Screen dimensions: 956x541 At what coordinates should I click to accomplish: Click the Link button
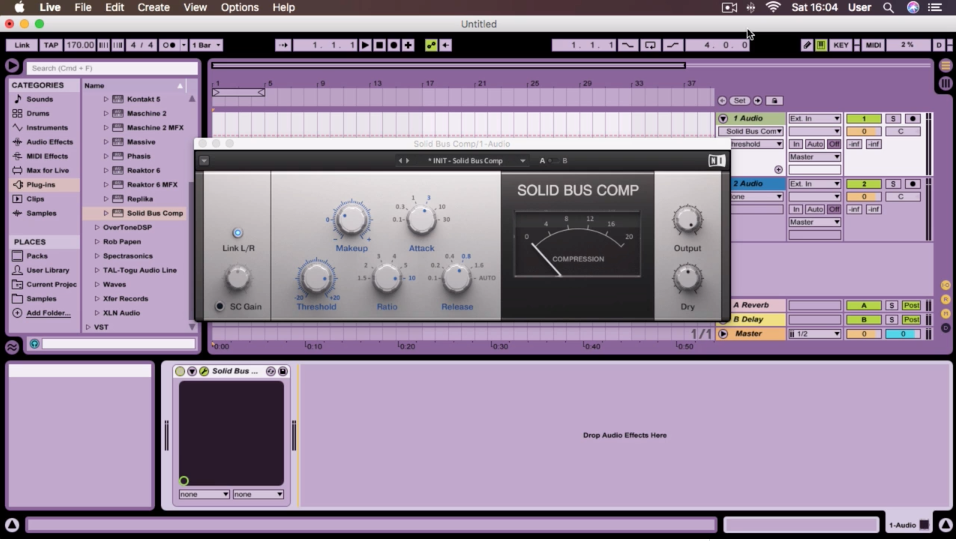click(x=22, y=45)
